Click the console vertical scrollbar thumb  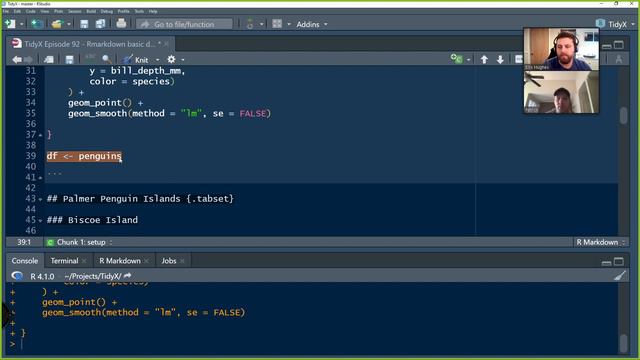[x=623, y=343]
